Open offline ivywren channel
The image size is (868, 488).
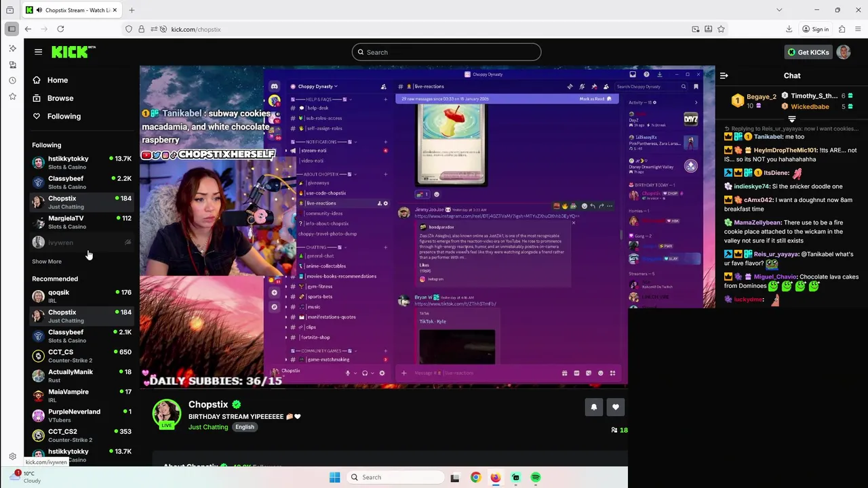[81, 243]
